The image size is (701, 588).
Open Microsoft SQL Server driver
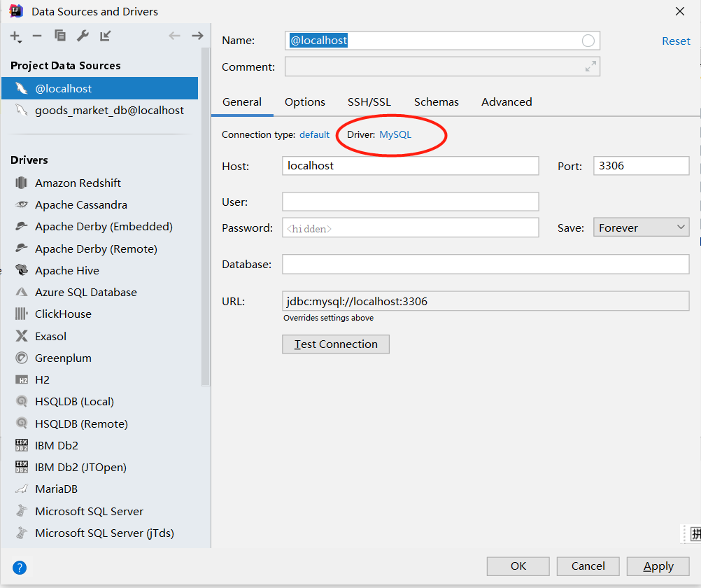101,511
